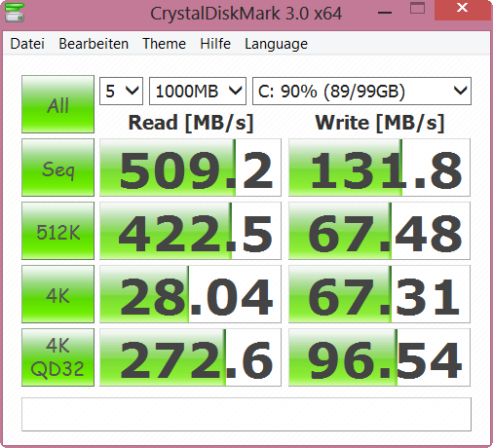This screenshot has width=493, height=448.
Task: Select the 4K QD32 write result 96.54
Action: point(379,357)
